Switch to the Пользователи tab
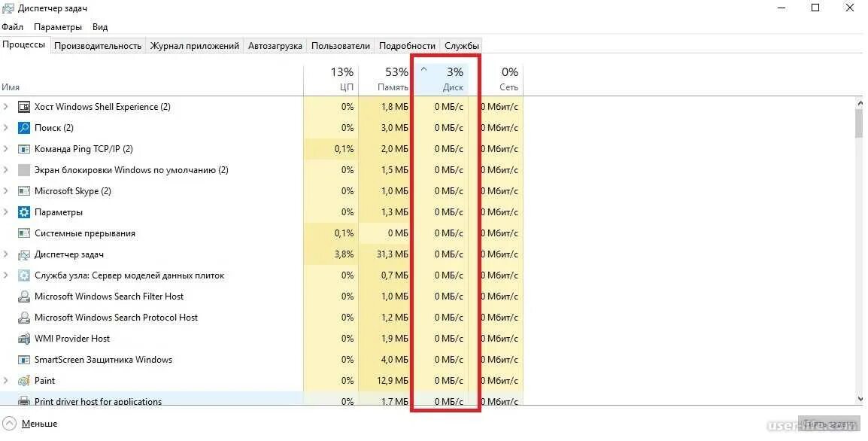The width and height of the screenshot is (868, 441). point(341,46)
